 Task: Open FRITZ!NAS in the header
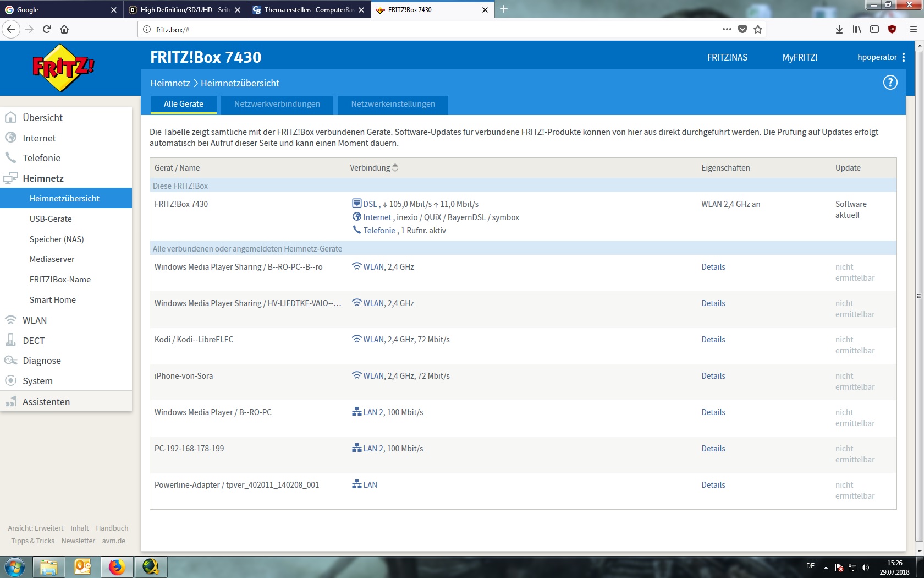click(x=727, y=57)
